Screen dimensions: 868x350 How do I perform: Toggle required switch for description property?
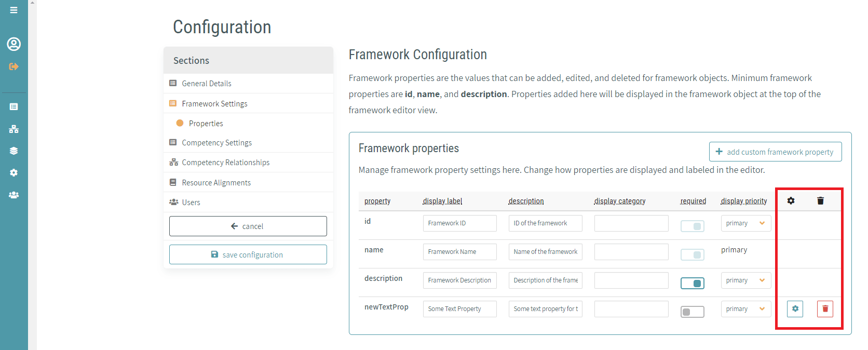pos(693,283)
